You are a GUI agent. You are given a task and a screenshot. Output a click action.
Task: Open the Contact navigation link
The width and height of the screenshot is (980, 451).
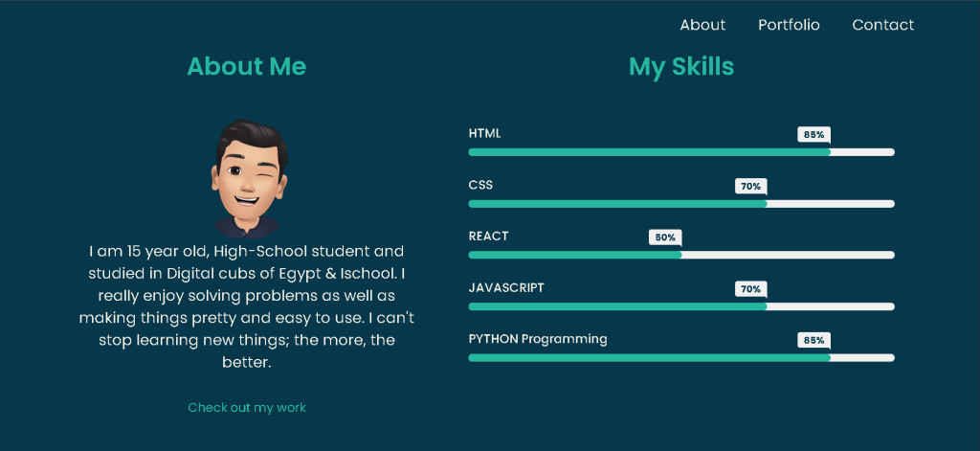coord(882,25)
